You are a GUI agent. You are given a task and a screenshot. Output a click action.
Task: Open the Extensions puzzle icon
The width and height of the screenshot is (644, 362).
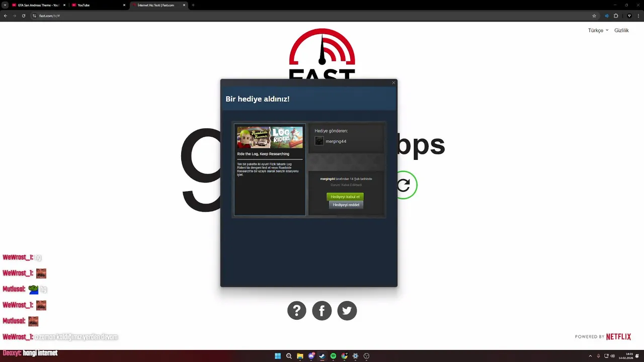pyautogui.click(x=616, y=16)
